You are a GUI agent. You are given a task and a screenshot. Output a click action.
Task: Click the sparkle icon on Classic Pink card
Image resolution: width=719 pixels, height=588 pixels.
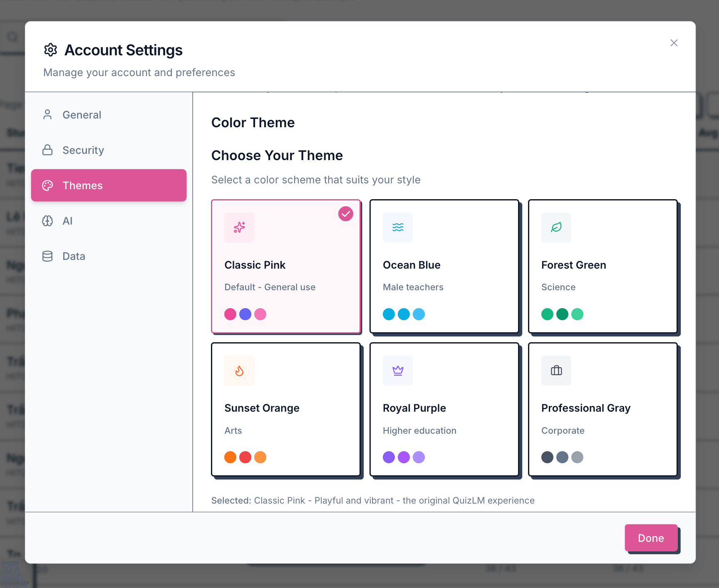tap(239, 227)
